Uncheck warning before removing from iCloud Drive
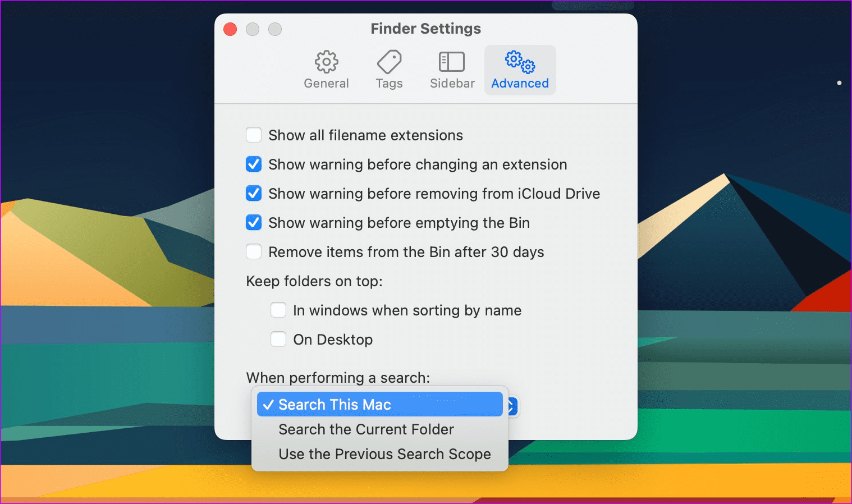This screenshot has width=852, height=504. pos(254,194)
